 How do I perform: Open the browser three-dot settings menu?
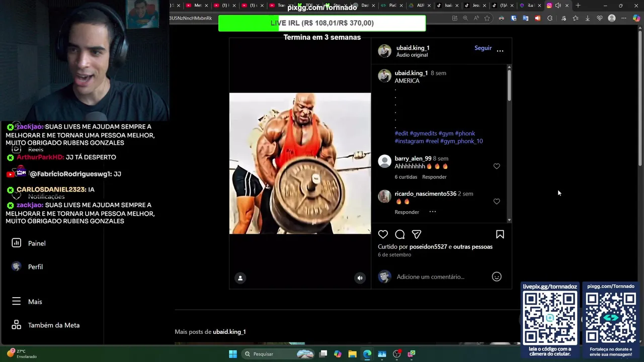click(x=624, y=18)
